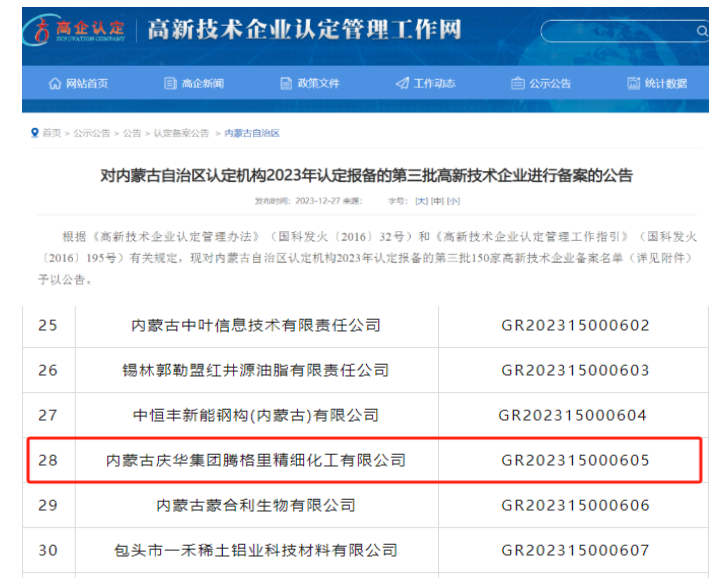Click the chart icon beside 统计数据

634,84
